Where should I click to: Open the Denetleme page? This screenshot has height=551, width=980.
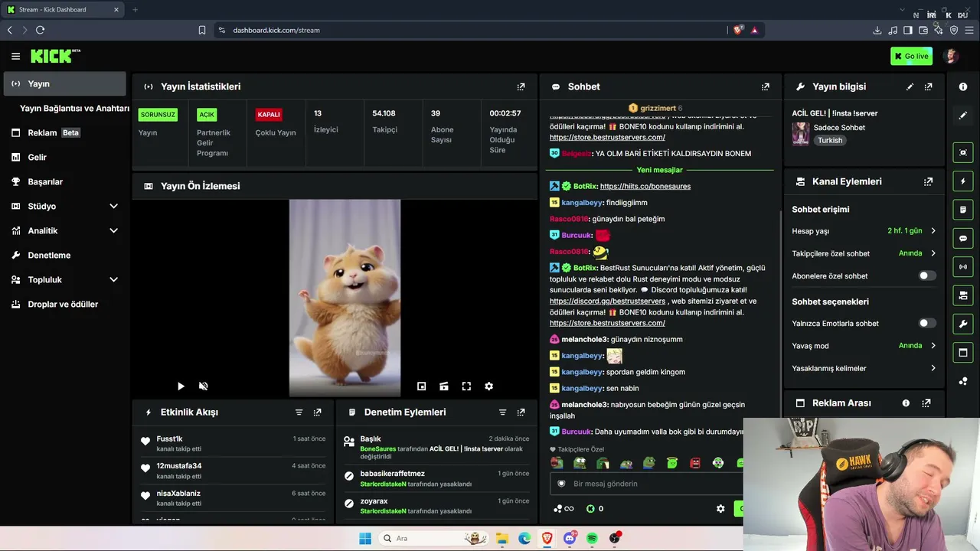click(x=64, y=255)
